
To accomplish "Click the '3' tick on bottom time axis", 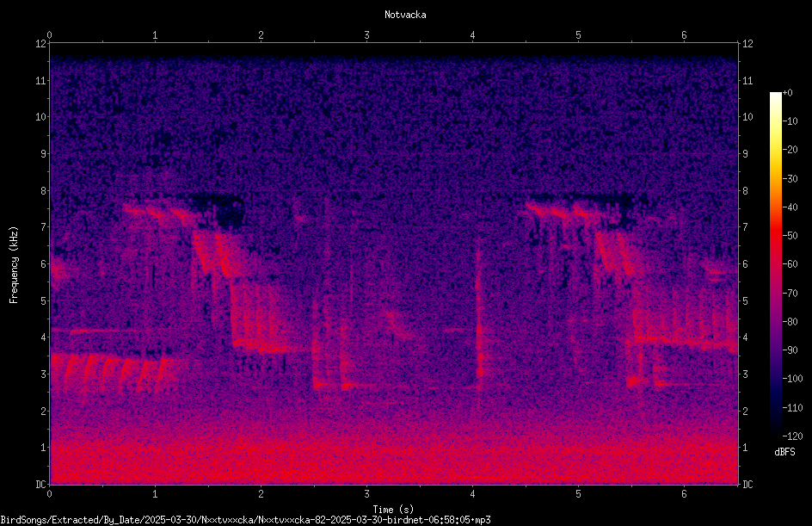I will coord(366,494).
